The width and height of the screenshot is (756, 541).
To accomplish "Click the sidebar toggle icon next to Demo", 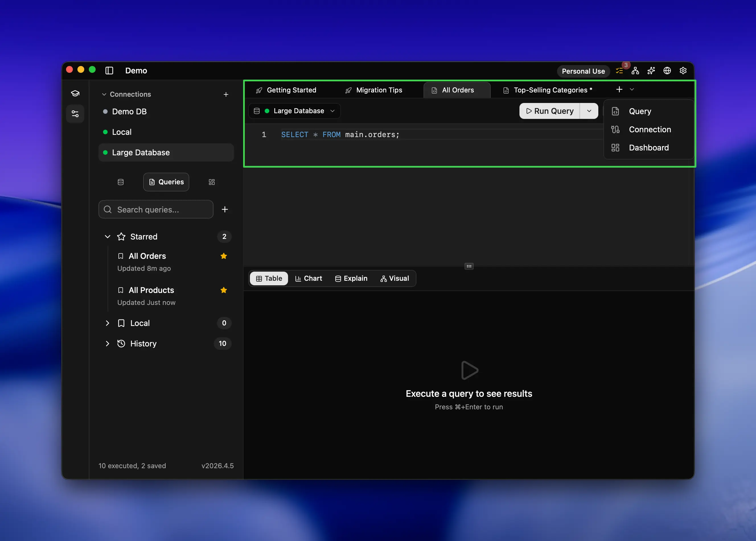I will point(109,71).
